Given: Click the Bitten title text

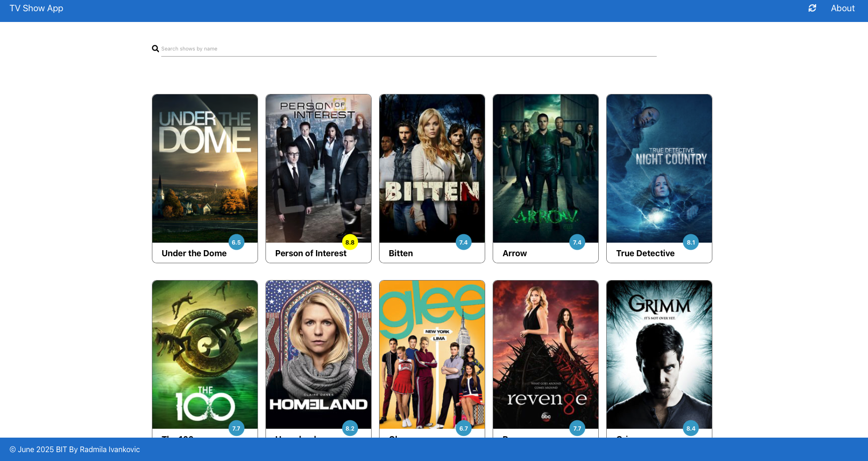Looking at the screenshot, I should [401, 253].
